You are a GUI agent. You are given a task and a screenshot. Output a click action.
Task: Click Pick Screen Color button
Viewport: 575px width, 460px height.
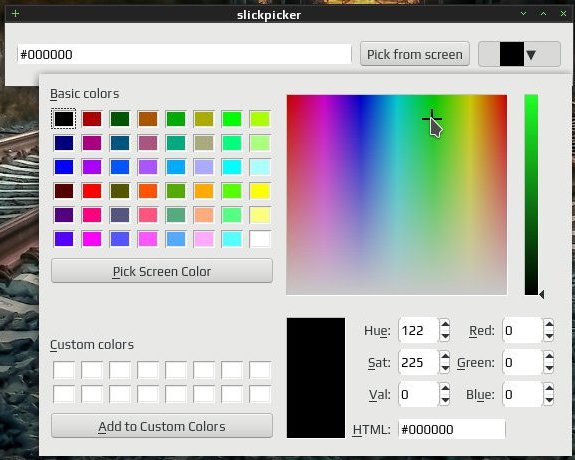(162, 271)
